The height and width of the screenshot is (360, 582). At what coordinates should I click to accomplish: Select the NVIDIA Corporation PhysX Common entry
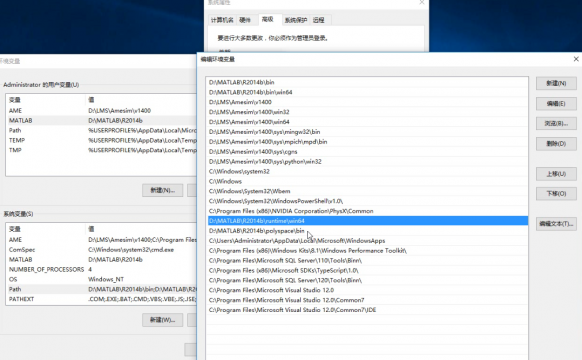coord(367,211)
